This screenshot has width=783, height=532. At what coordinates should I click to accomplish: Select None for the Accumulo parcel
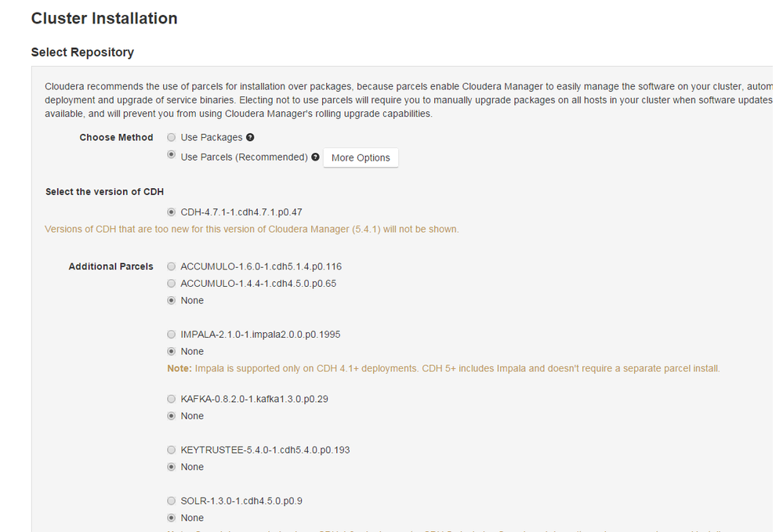coord(172,301)
